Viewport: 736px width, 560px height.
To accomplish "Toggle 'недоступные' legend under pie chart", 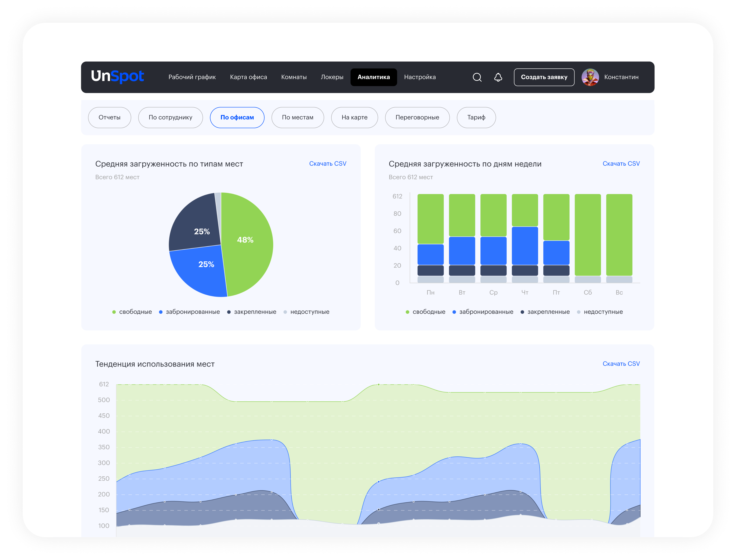I will 309,312.
